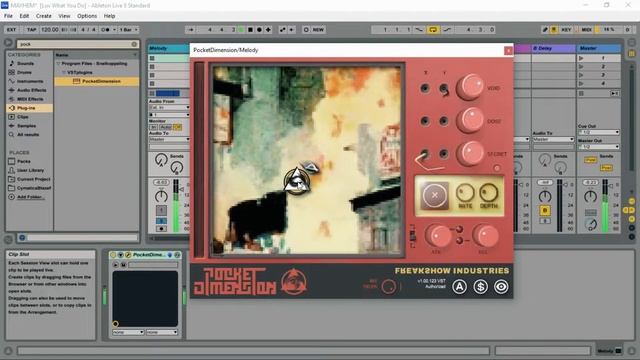The height and width of the screenshot is (360, 640).
Task: Click the VOID knob in the plugin
Action: point(470,87)
